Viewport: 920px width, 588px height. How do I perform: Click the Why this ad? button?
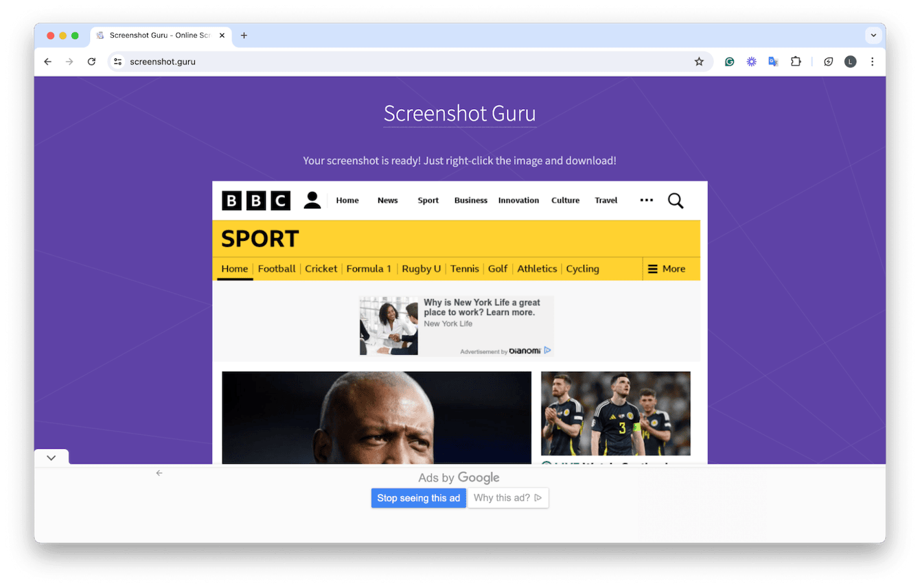click(x=507, y=498)
